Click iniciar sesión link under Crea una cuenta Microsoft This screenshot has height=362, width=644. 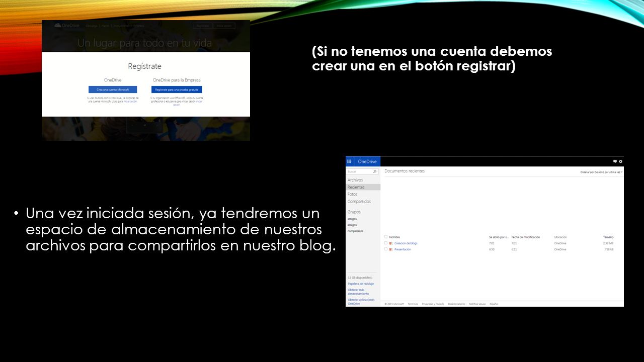(x=130, y=102)
